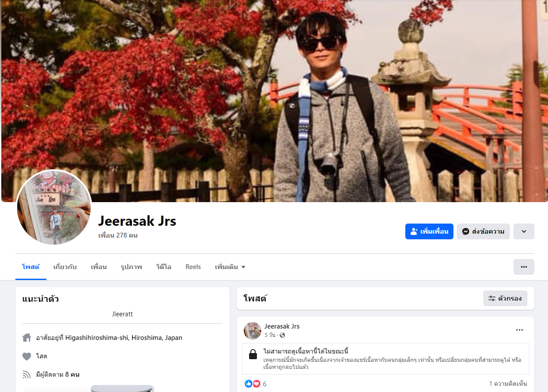Open the เพื่อน (Friends) tab
The height and width of the screenshot is (392, 548).
click(x=99, y=267)
